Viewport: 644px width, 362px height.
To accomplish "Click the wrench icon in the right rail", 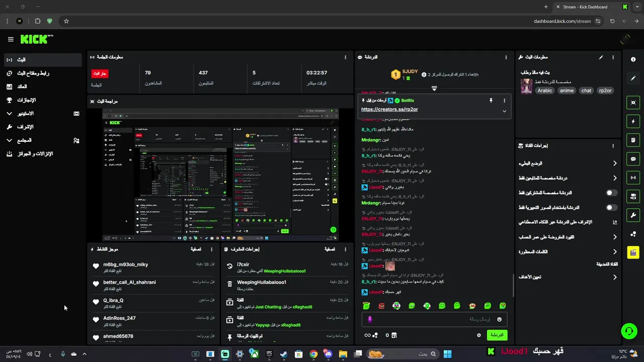I will [633, 215].
